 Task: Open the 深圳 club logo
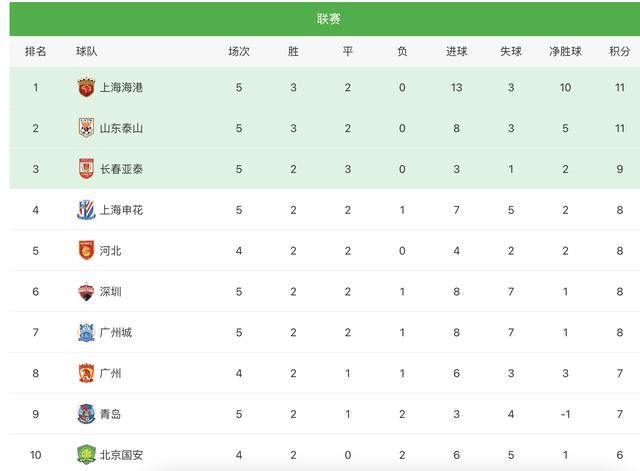86,291
